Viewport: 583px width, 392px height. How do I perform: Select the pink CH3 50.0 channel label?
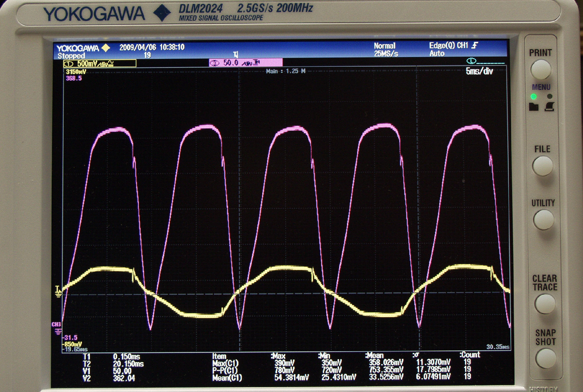pos(245,63)
